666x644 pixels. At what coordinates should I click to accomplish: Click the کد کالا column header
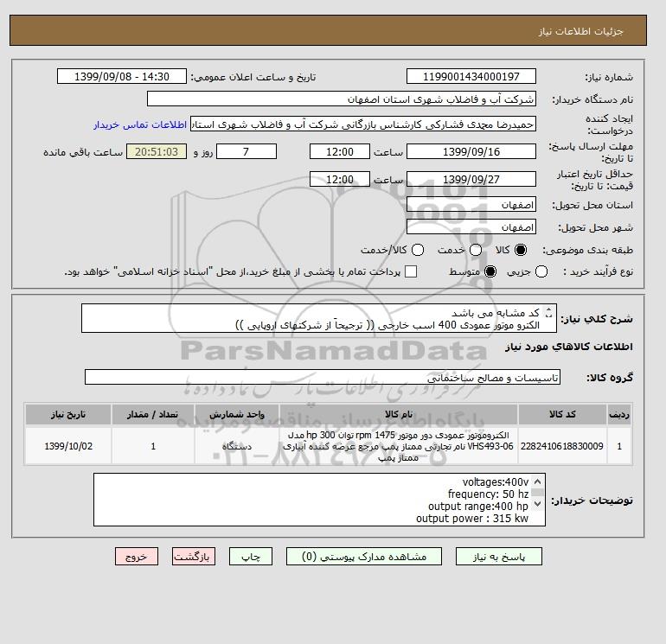[562, 414]
